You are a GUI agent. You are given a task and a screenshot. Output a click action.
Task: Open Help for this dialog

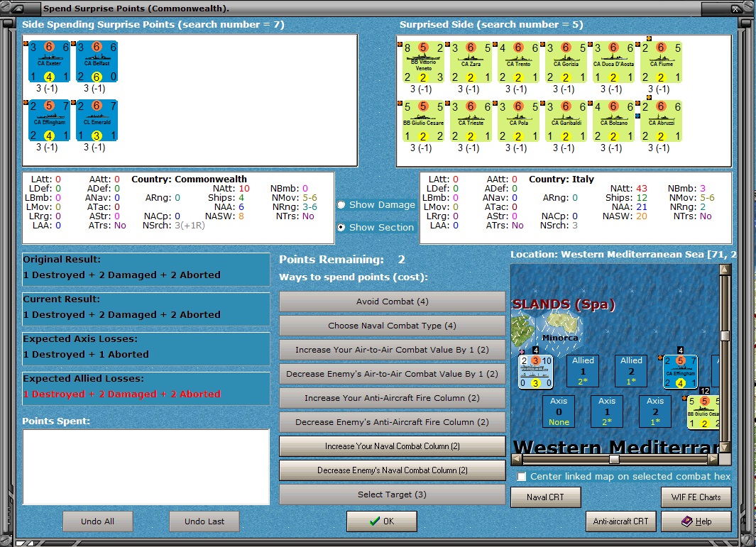696,521
